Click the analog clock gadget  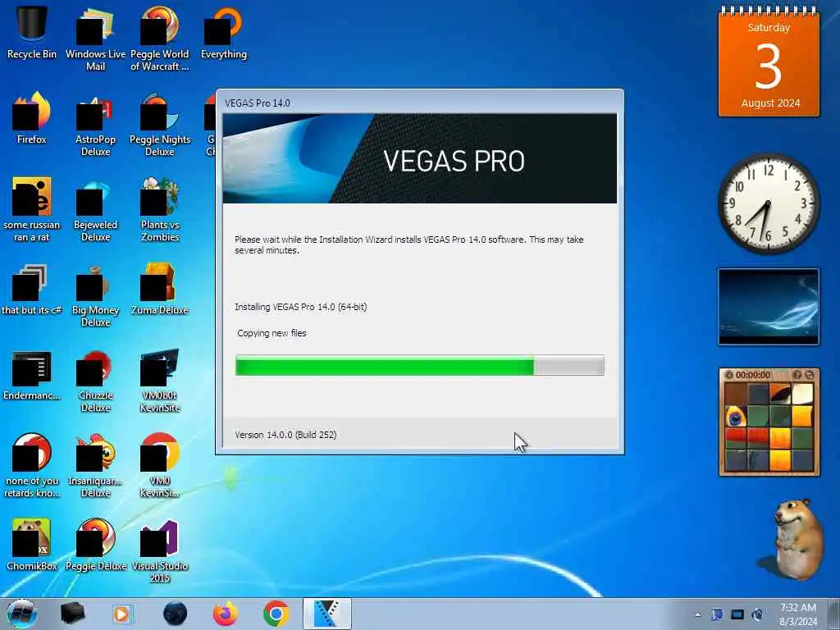click(768, 203)
